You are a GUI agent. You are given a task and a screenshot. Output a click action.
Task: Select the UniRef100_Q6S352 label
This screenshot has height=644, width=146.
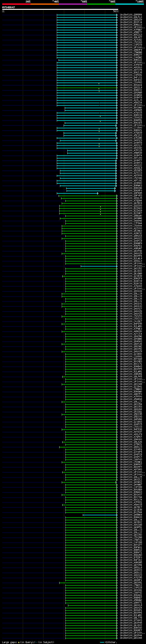coord(131,268)
